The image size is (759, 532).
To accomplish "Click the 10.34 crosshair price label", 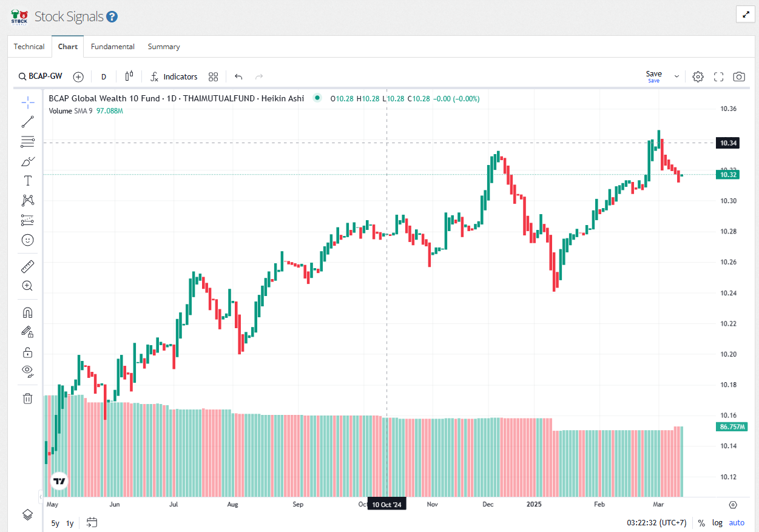I will pos(727,143).
